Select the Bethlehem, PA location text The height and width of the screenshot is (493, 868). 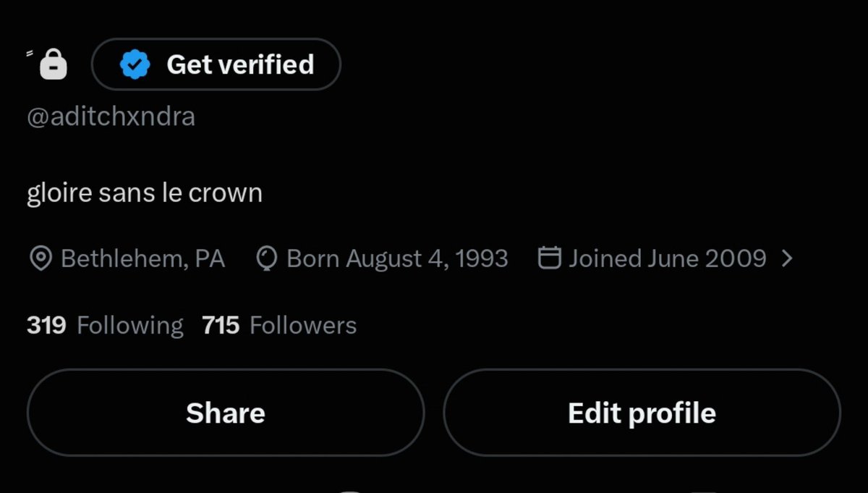coord(142,258)
